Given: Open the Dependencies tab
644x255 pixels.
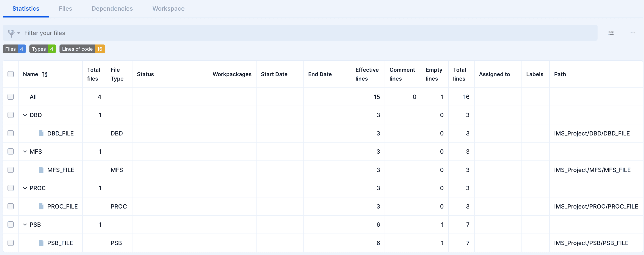Looking at the screenshot, I should tap(112, 8).
